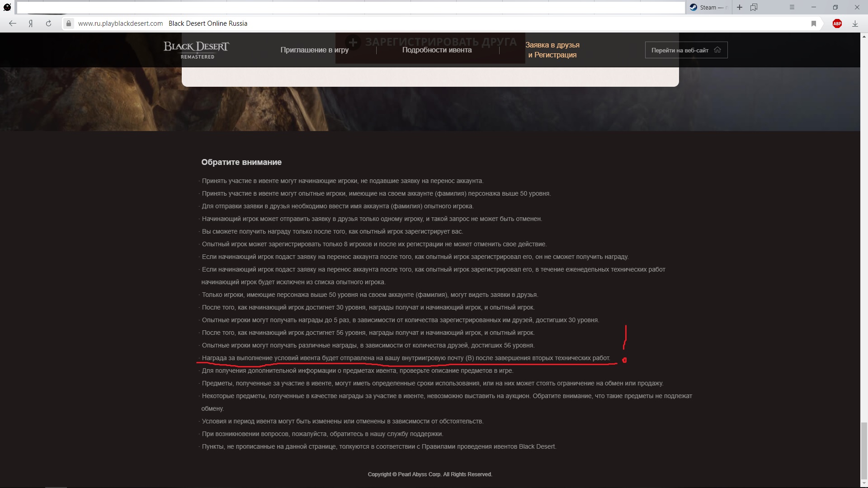Screen dimensions: 868x488
Task: Click the bookmark icon in address bar
Action: point(814,23)
